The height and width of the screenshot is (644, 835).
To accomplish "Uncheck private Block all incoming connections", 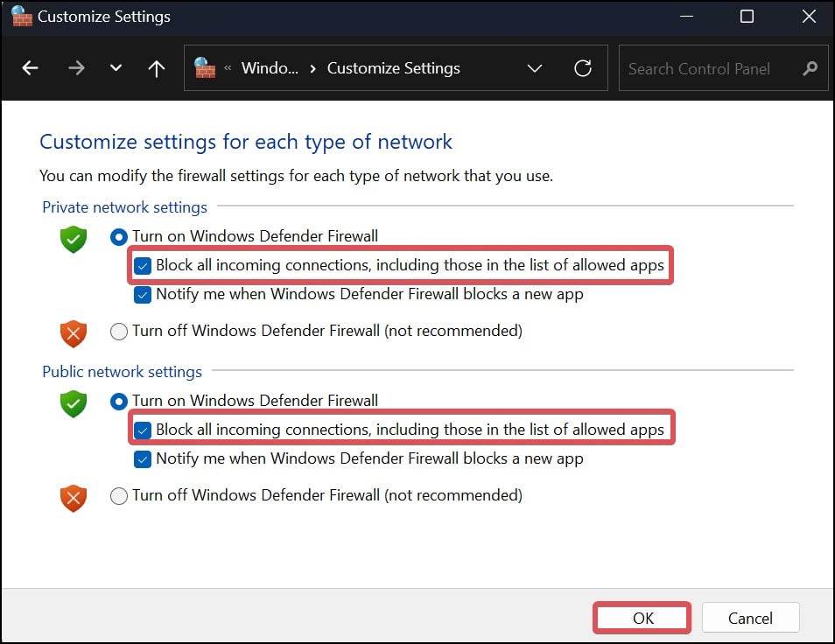I will pyautogui.click(x=143, y=266).
